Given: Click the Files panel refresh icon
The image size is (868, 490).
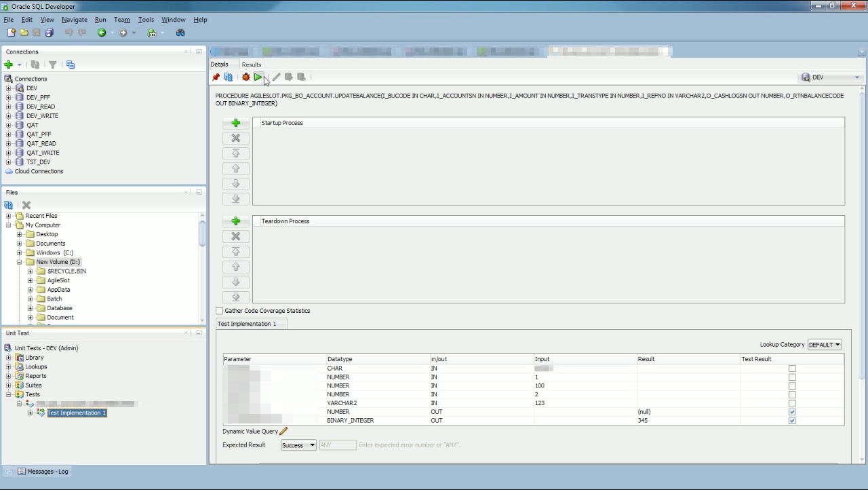Looking at the screenshot, I should (9, 205).
